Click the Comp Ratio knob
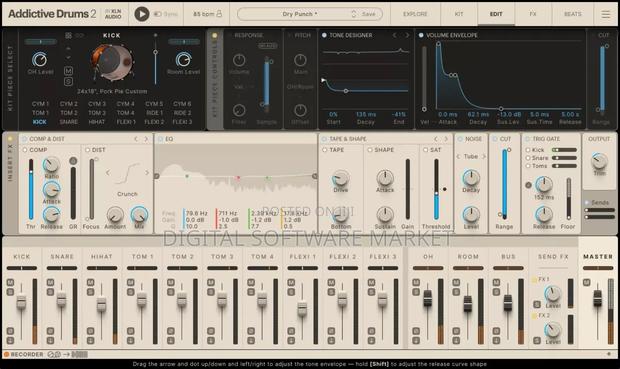The width and height of the screenshot is (620, 369). coord(51,165)
